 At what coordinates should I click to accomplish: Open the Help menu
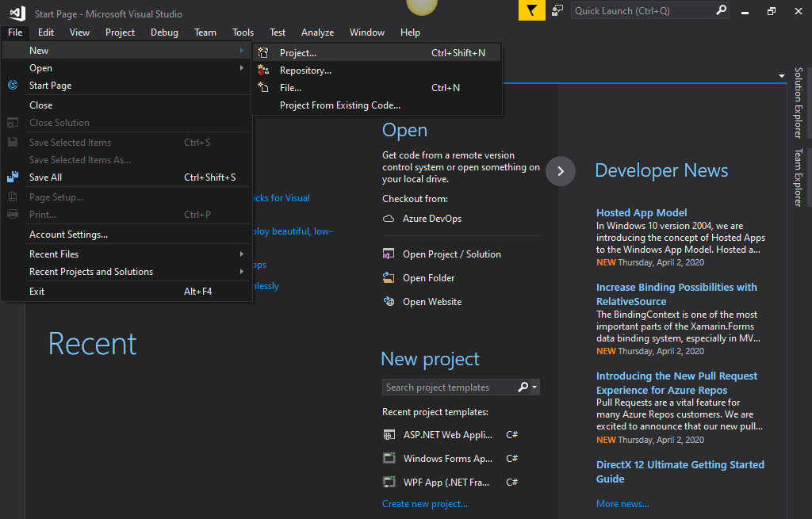tap(410, 32)
